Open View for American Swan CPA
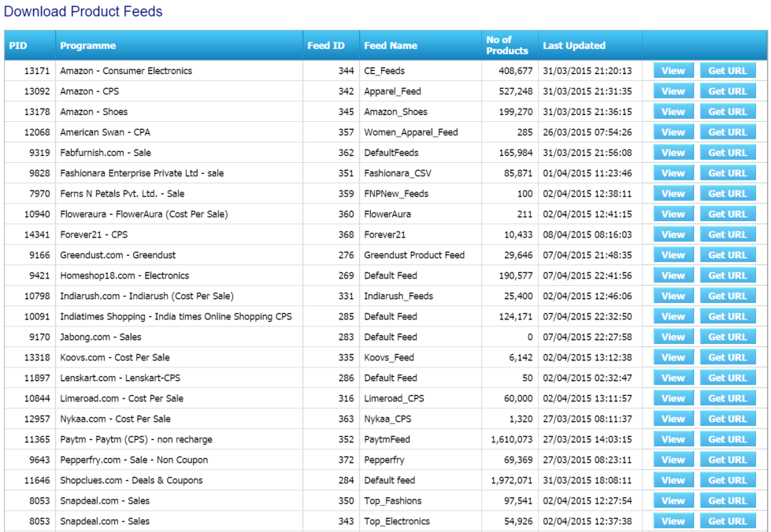 click(x=673, y=132)
